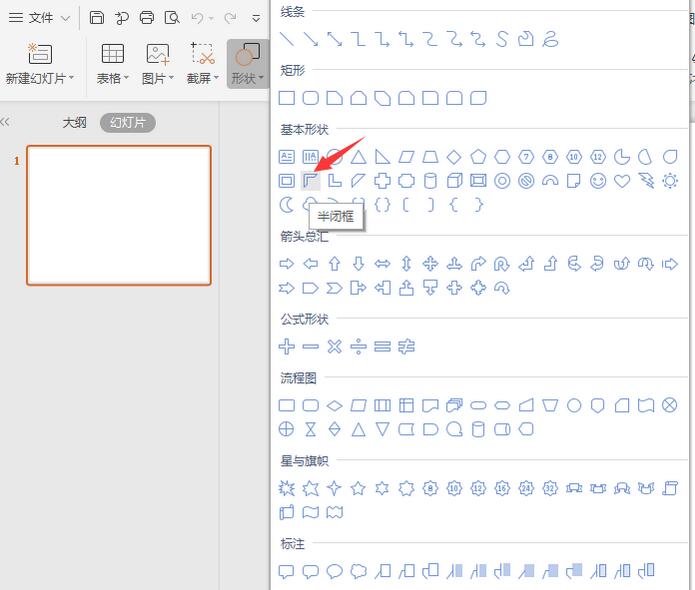Choose the sun shape

click(x=670, y=181)
